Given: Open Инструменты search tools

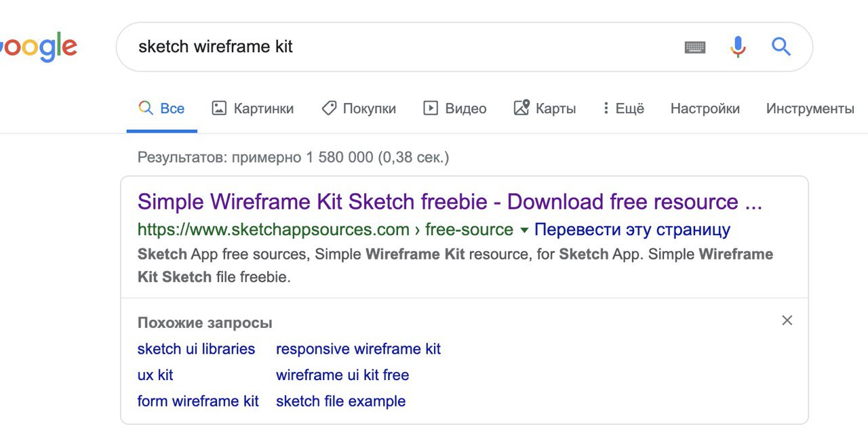Looking at the screenshot, I should (x=810, y=108).
